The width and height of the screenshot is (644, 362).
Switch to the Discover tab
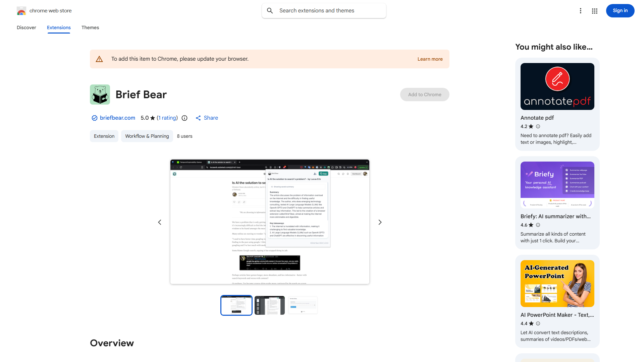[x=26, y=27]
